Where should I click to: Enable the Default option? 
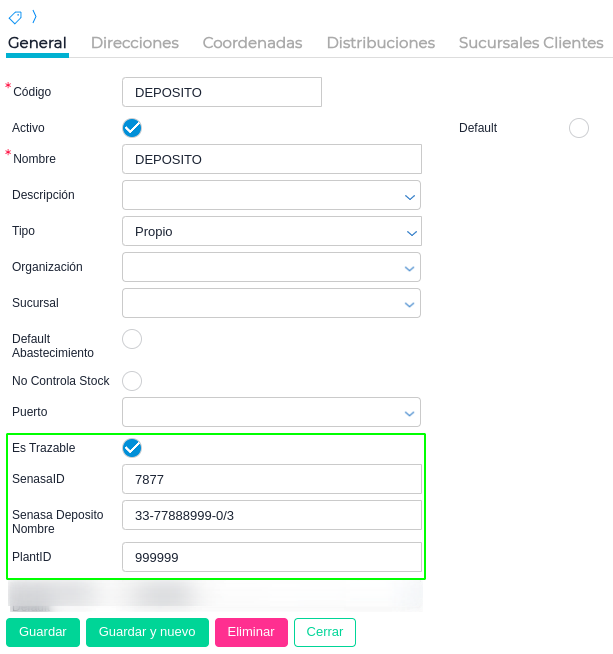click(578, 128)
